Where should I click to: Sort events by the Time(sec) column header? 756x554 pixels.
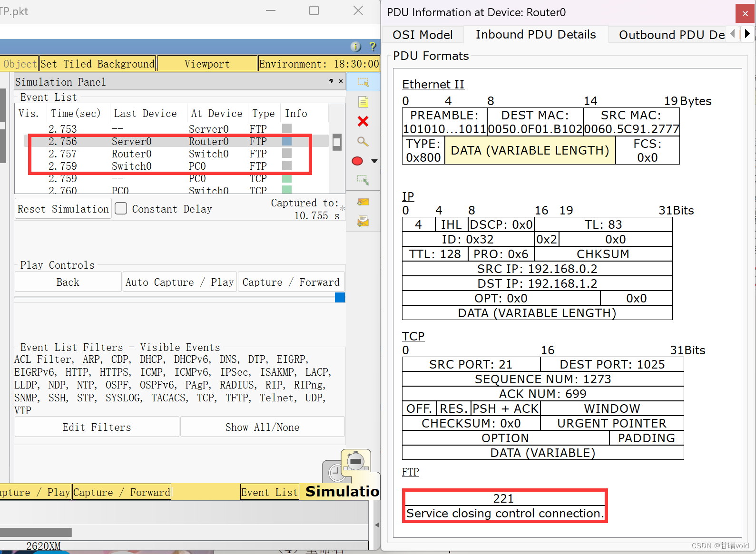[x=76, y=113]
